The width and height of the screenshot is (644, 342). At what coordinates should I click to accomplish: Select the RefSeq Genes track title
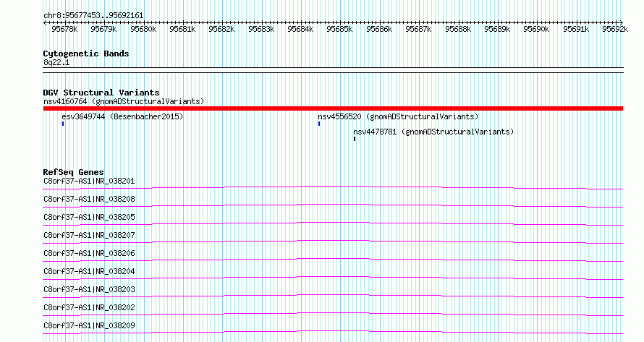73,172
